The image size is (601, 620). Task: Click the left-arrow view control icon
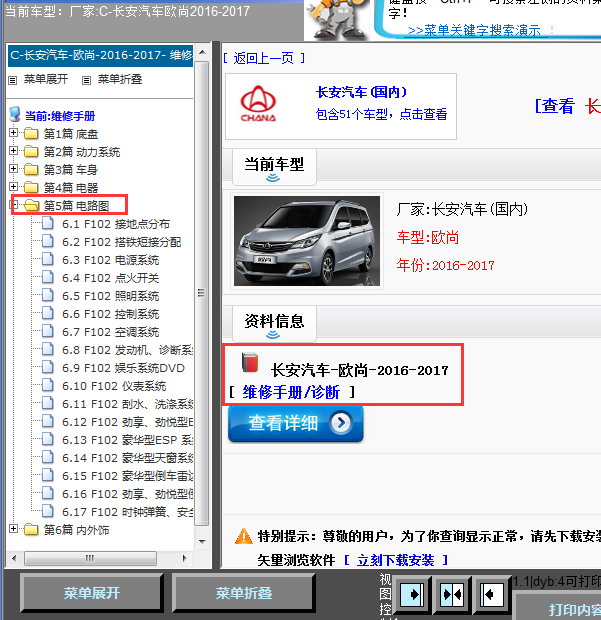point(491,594)
